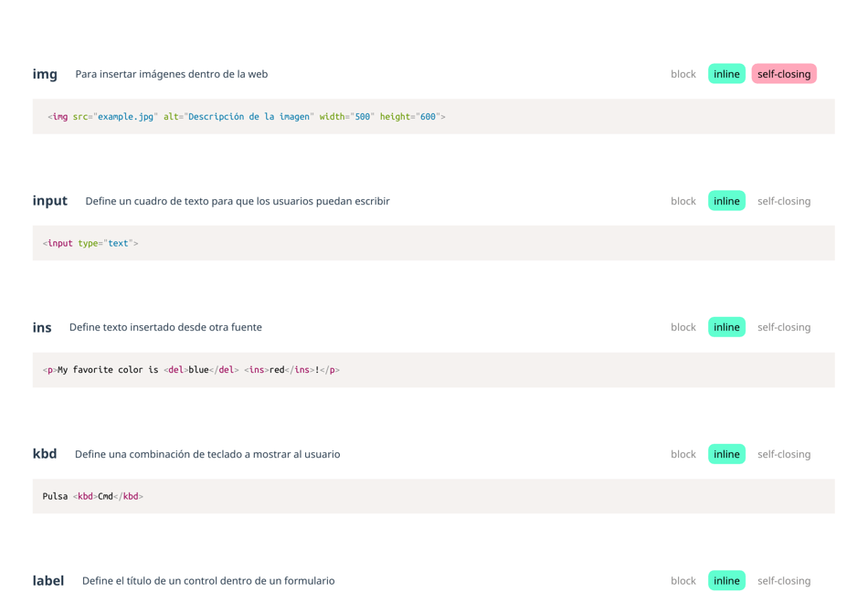
Task: Open the ins tag entry
Action: pyautogui.click(x=42, y=326)
